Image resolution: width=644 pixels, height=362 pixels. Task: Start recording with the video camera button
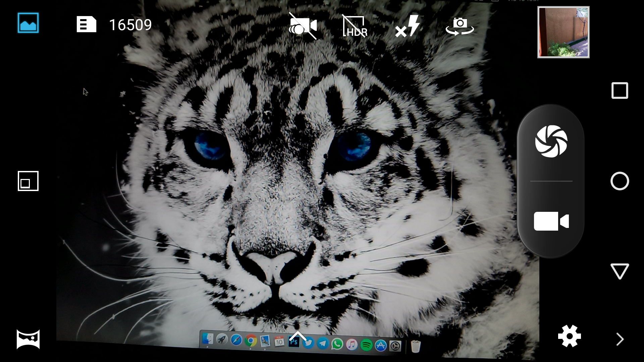point(551,221)
